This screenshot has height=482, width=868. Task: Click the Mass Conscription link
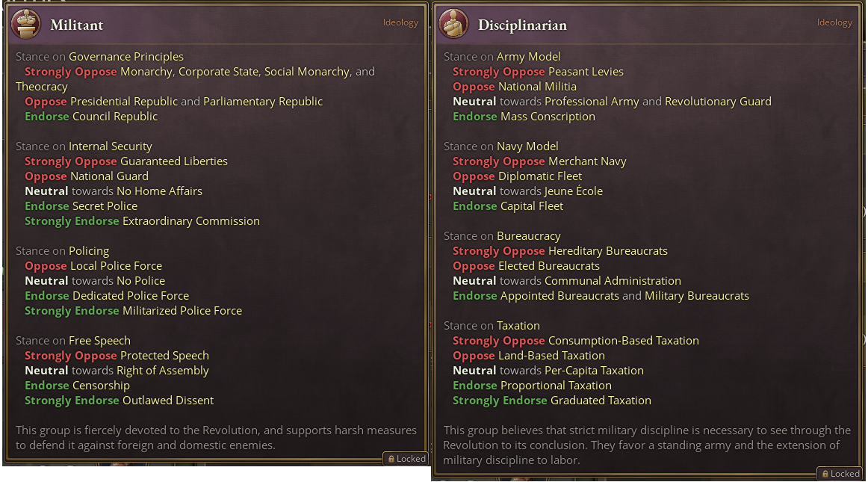(548, 117)
